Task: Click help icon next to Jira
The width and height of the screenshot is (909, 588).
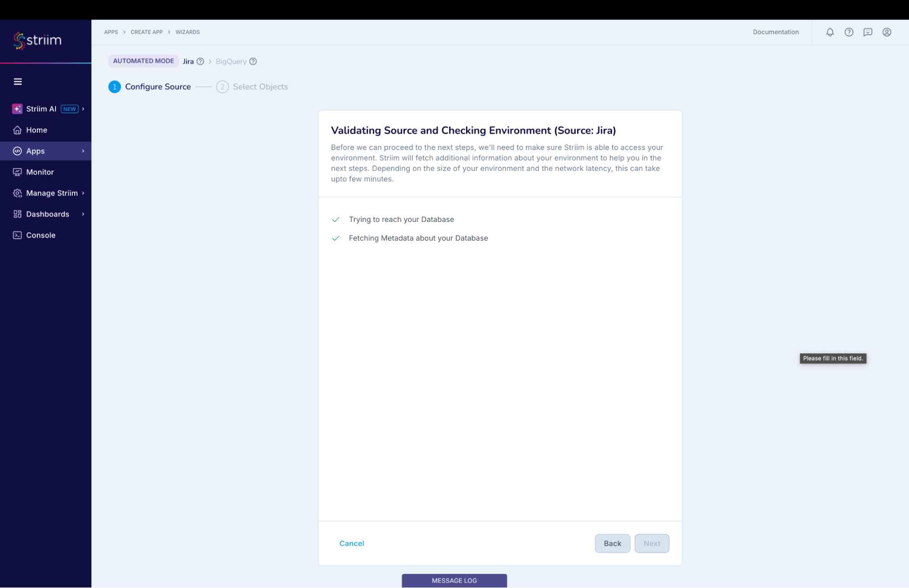Action: pos(200,61)
